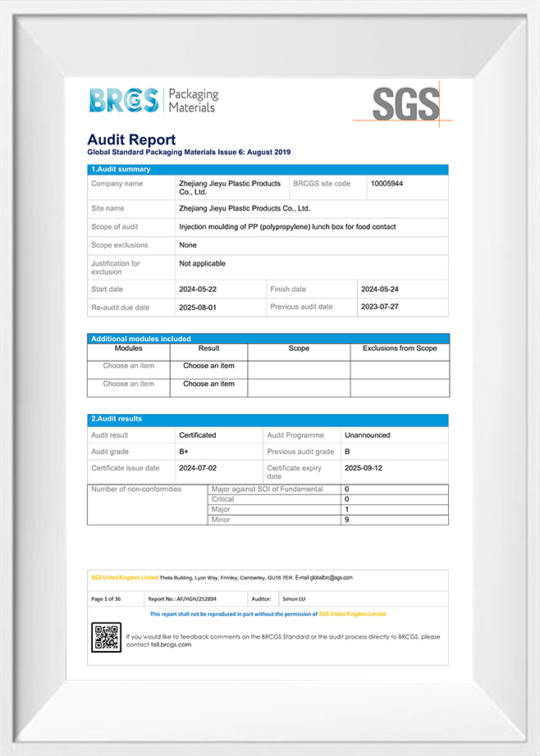
Task: Click Previous audit date value '2023-07-27'
Action: (380, 307)
